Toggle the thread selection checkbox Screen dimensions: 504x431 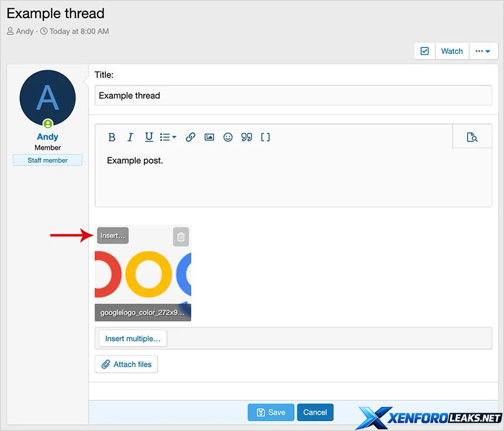(x=424, y=51)
